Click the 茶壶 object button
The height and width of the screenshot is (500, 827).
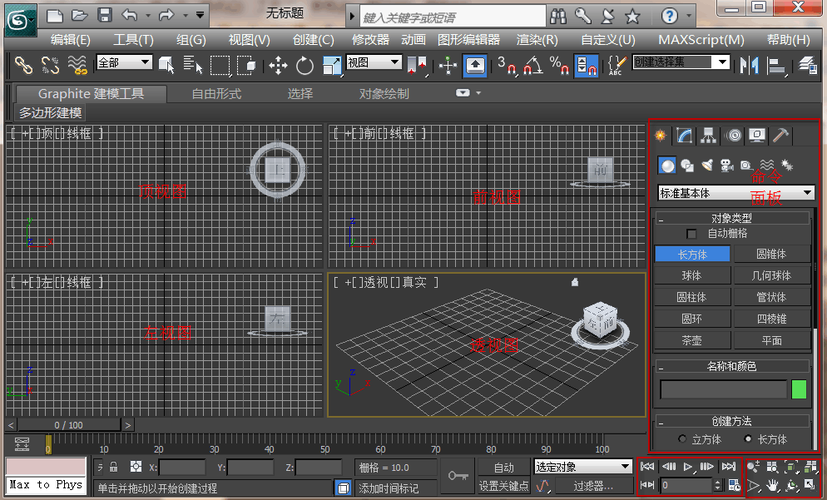691,339
